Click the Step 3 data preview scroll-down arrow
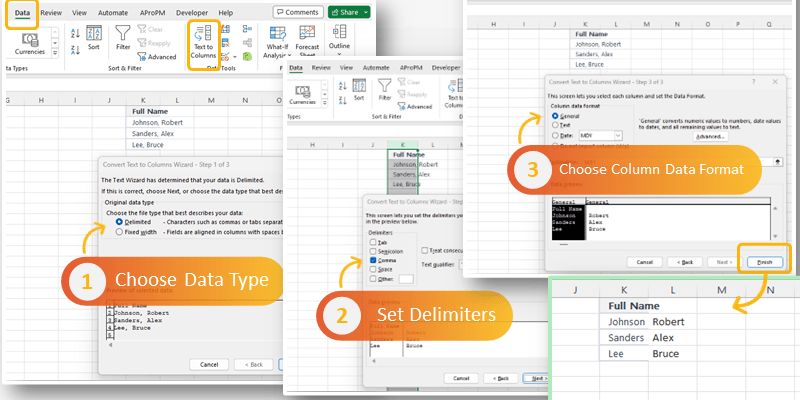The image size is (800, 400). tap(776, 236)
